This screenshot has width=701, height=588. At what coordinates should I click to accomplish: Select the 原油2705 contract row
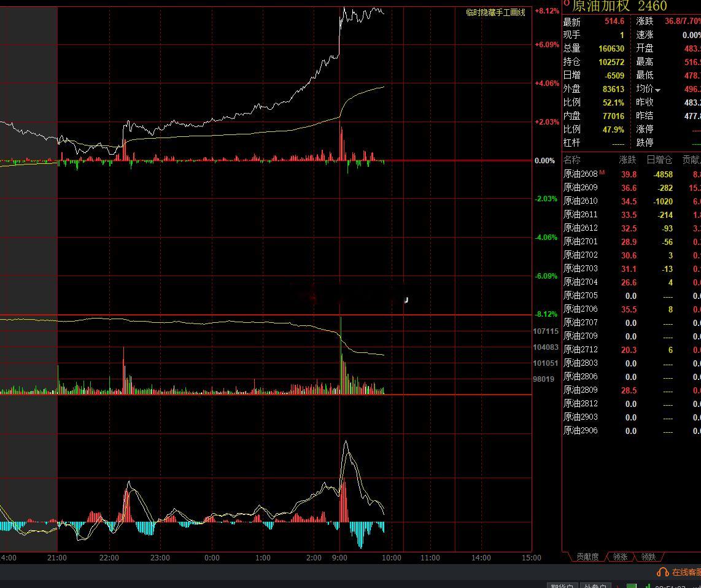631,296
